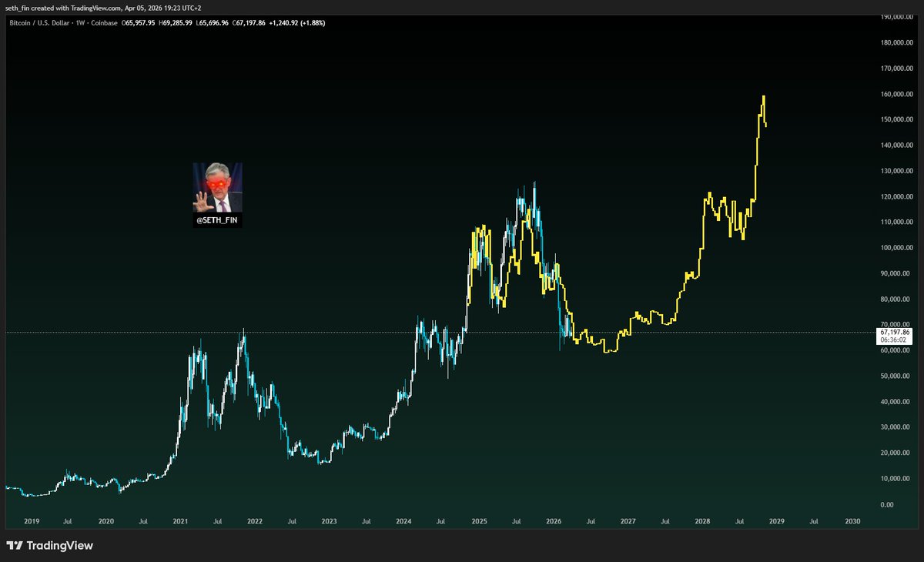This screenshot has height=562, width=924.
Task: Click the 2020 time axis label
Action: pos(106,521)
